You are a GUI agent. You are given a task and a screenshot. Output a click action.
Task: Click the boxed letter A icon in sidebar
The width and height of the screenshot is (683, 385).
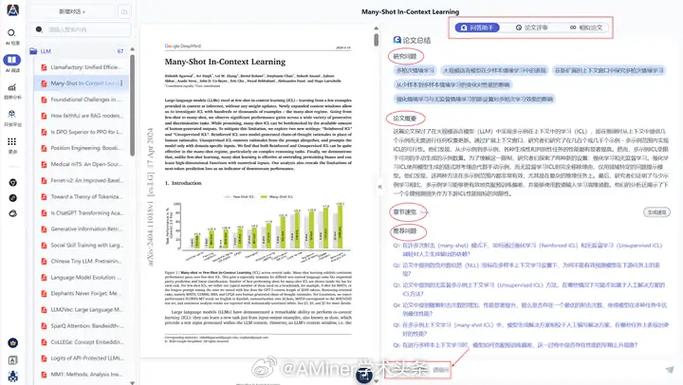click(13, 360)
